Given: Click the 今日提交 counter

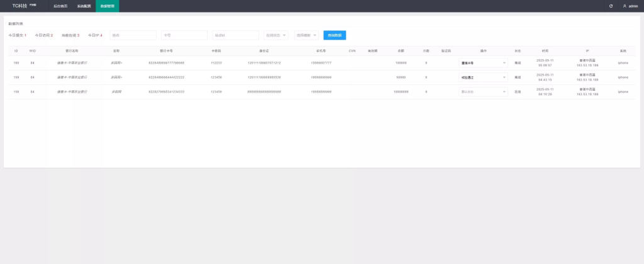Looking at the screenshot, I should pos(17,35).
